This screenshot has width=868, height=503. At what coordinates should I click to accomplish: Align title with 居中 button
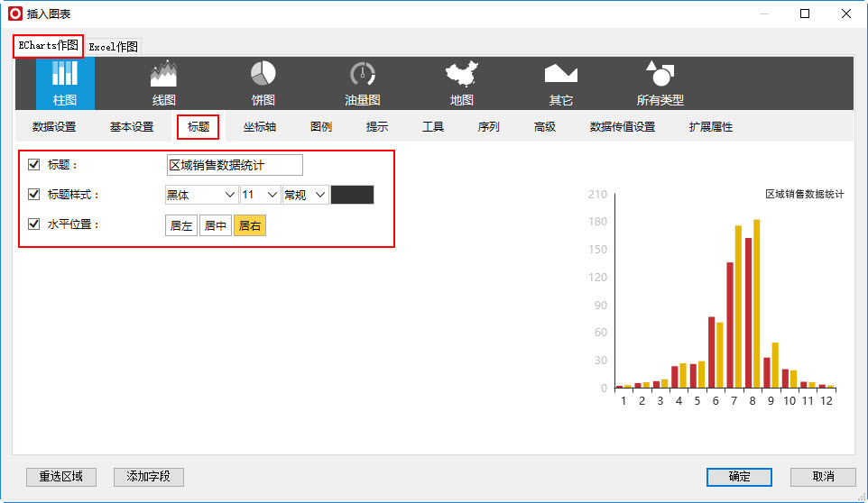click(x=216, y=225)
